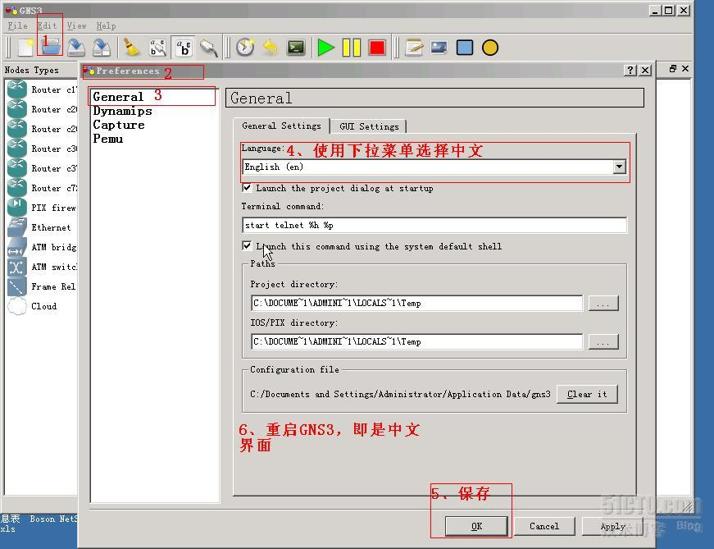Click the Open file folder toolbar icon
Image resolution: width=714 pixels, height=549 pixels.
[x=51, y=47]
